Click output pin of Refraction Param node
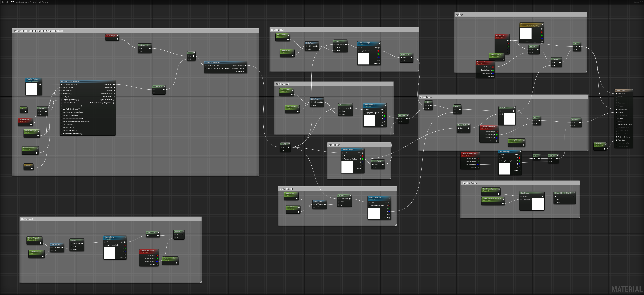Screen dimensions: 644x295 605,149
